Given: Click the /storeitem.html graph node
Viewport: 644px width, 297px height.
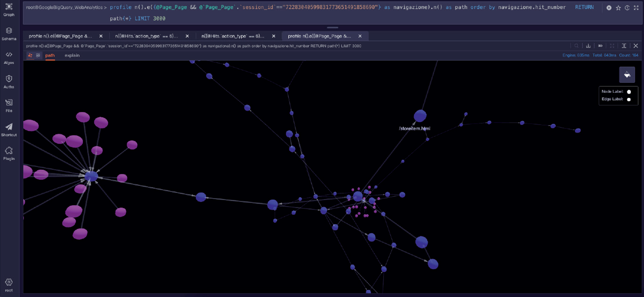Looking at the screenshot, I should pyautogui.click(x=420, y=116).
